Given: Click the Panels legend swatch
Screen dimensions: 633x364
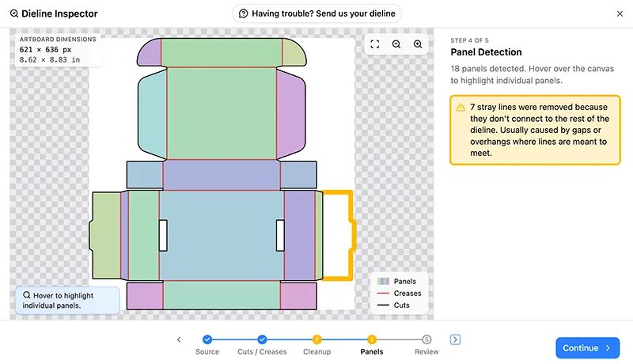Looking at the screenshot, I should point(383,281).
